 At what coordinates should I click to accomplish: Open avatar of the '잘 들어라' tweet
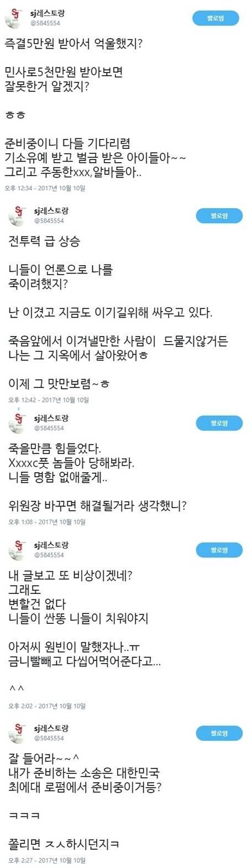18,733
